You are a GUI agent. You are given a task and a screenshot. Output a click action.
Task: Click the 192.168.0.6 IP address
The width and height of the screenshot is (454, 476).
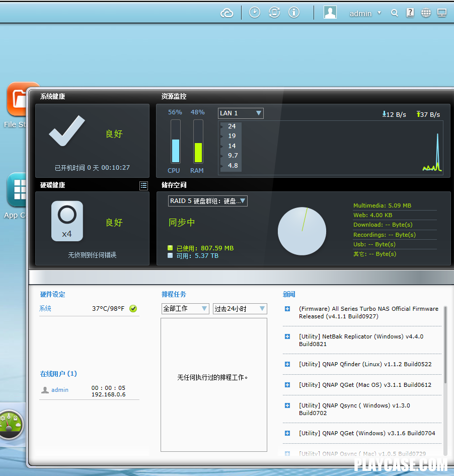click(x=109, y=394)
